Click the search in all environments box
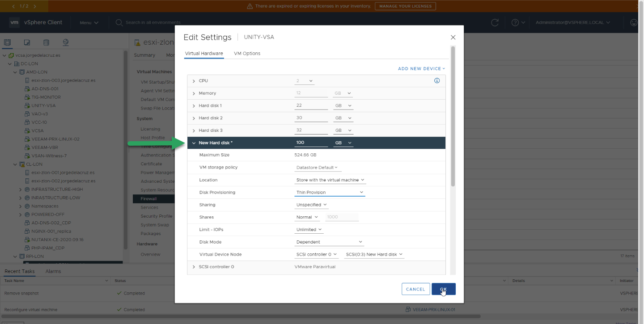The height and width of the screenshot is (324, 644). click(153, 22)
